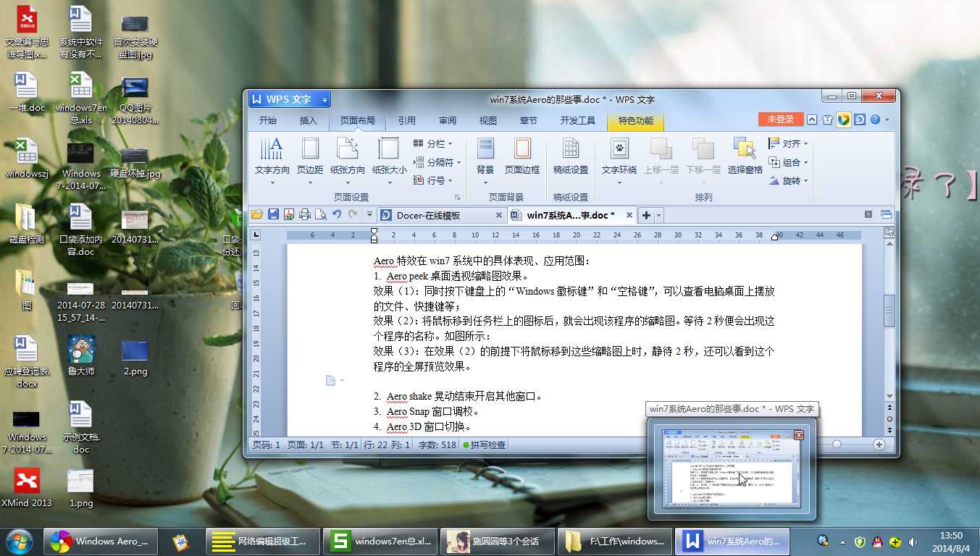Click the WPS 文字 application button

284,99
